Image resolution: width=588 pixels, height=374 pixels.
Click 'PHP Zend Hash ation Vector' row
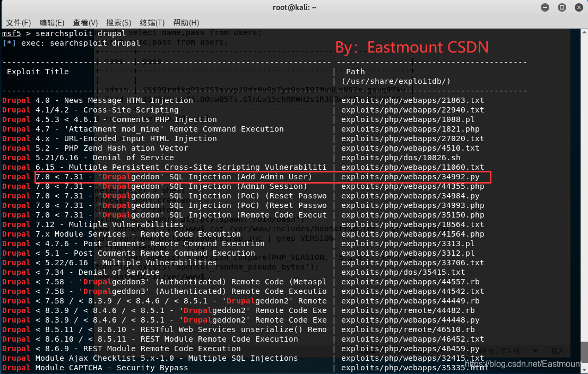tap(95, 148)
